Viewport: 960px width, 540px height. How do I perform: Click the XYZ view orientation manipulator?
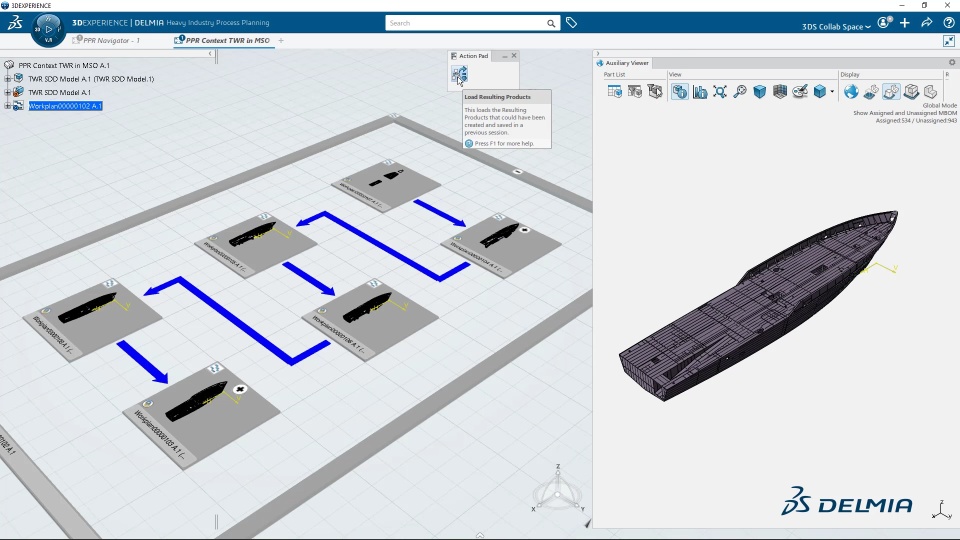pyautogui.click(x=558, y=492)
